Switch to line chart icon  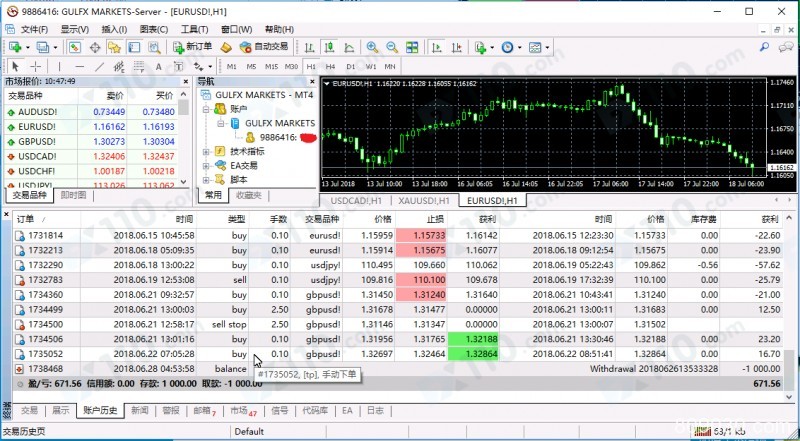tap(349, 47)
